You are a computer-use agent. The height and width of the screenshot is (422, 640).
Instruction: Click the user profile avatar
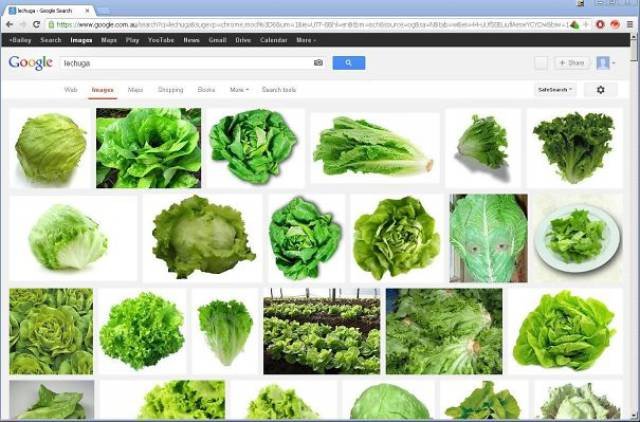[x=603, y=63]
